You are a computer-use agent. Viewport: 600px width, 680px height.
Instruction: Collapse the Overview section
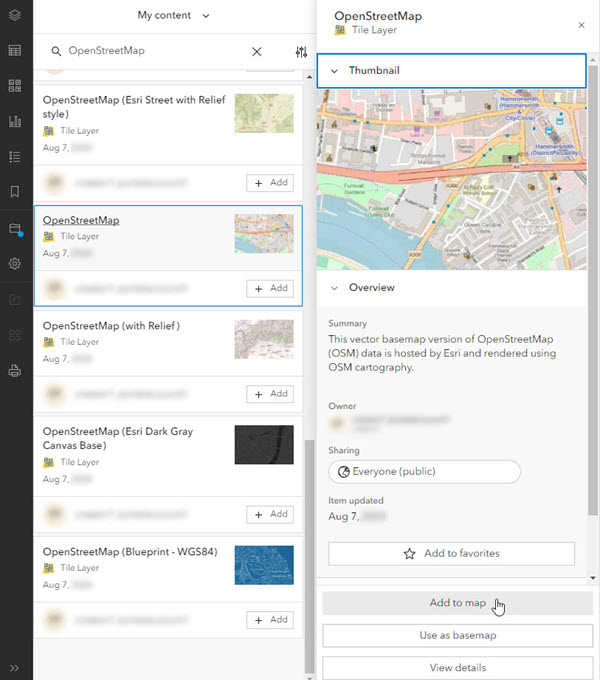(x=452, y=288)
